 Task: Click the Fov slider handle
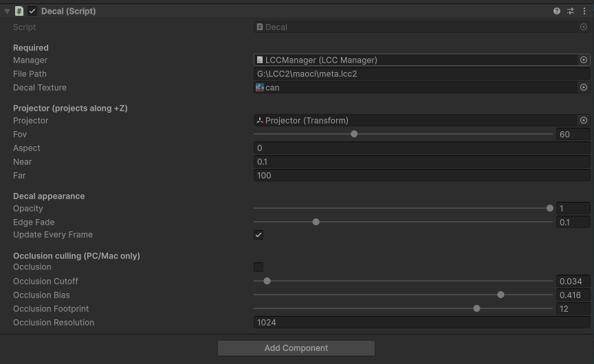tap(354, 134)
